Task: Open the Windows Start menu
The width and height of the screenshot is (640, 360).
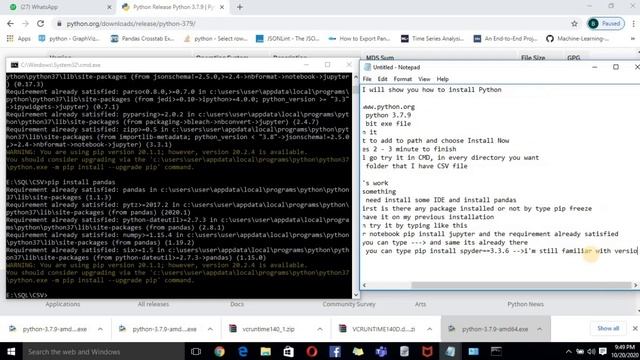Action: (x=11, y=351)
